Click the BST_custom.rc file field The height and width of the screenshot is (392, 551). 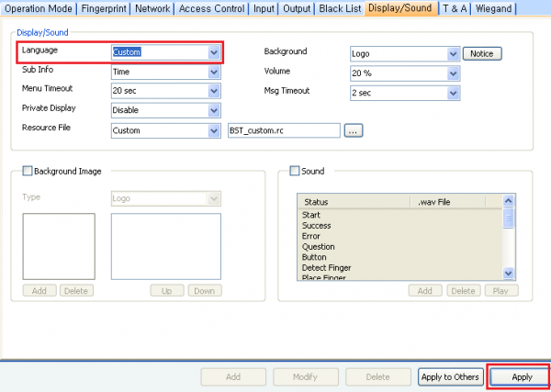pos(283,130)
